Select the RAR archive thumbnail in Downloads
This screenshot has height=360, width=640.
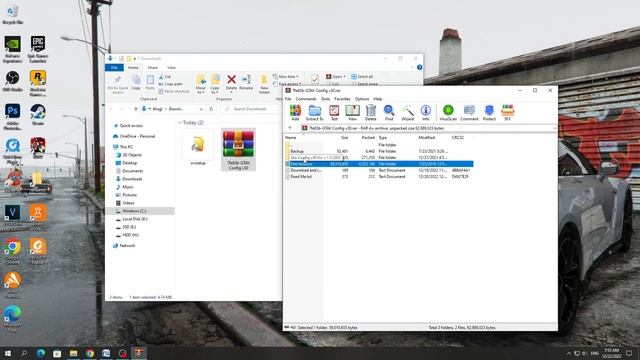coord(238,149)
